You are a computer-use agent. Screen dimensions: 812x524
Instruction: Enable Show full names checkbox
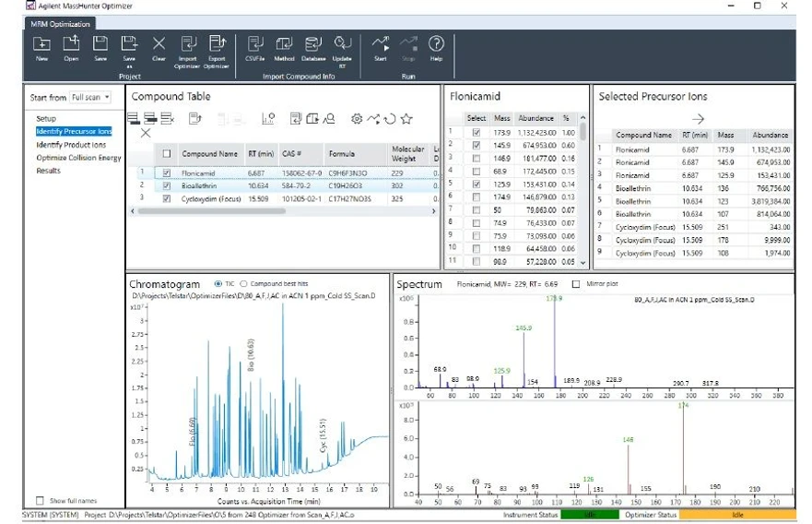tap(40, 501)
